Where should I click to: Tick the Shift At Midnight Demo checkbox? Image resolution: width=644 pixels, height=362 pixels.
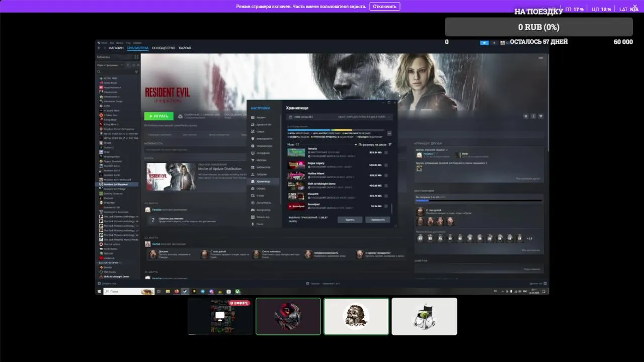tap(386, 186)
